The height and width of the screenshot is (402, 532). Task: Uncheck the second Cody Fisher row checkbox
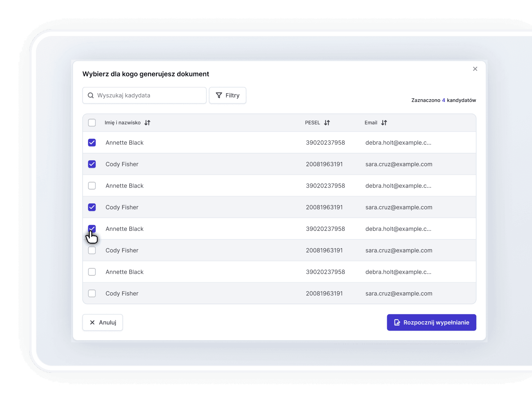pyautogui.click(x=92, y=207)
